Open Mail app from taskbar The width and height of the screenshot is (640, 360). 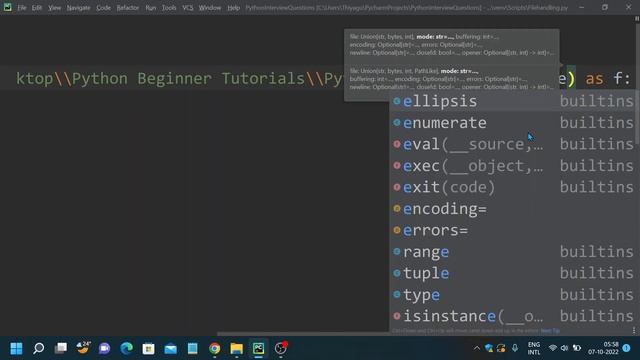pos(171,348)
